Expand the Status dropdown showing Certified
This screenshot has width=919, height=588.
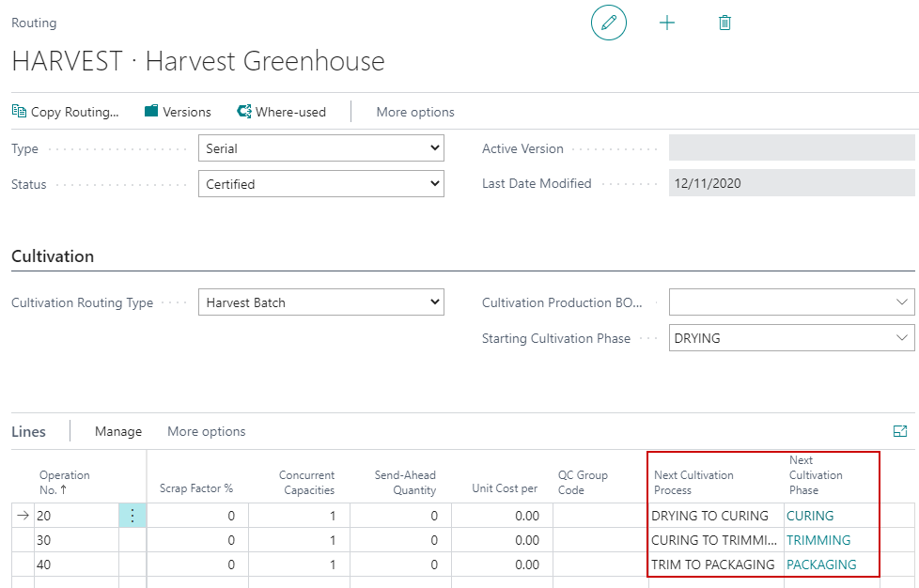[x=434, y=183]
